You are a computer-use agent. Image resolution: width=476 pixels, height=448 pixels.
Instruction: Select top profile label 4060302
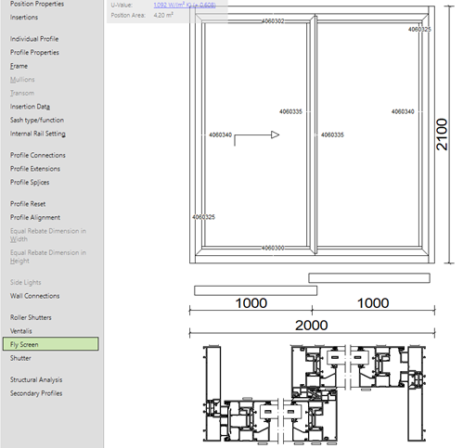pos(273,21)
